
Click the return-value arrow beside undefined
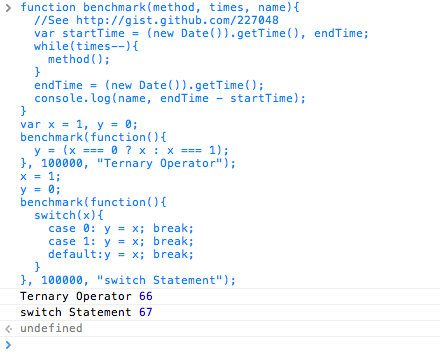tap(9, 329)
